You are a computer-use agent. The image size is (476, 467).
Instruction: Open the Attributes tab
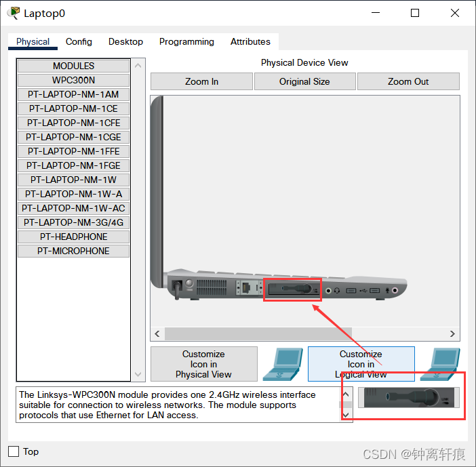point(250,41)
